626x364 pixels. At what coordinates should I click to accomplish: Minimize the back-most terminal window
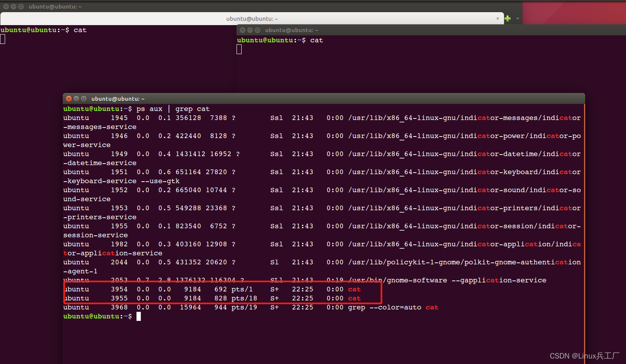coord(13,7)
